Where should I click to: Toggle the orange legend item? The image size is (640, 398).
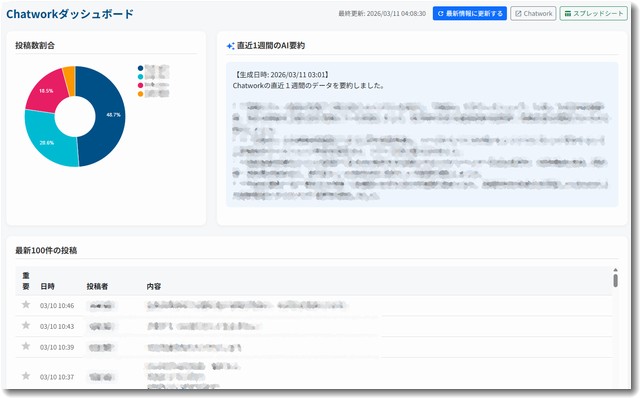coord(153,94)
